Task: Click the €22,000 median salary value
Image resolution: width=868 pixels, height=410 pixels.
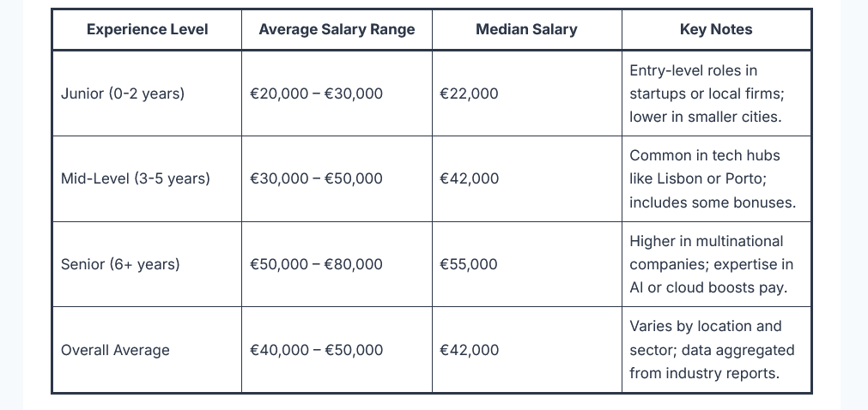Action: point(469,93)
